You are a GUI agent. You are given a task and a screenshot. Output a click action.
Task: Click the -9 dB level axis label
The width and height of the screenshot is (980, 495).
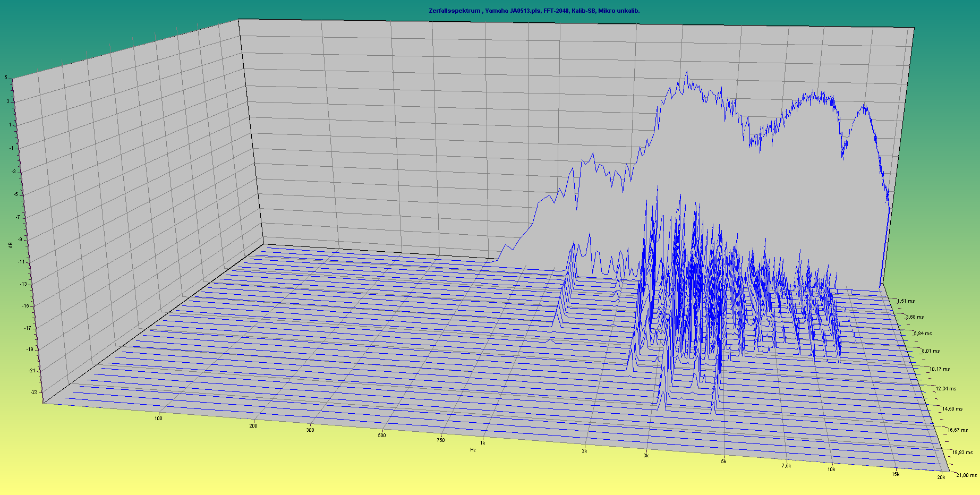20,240
